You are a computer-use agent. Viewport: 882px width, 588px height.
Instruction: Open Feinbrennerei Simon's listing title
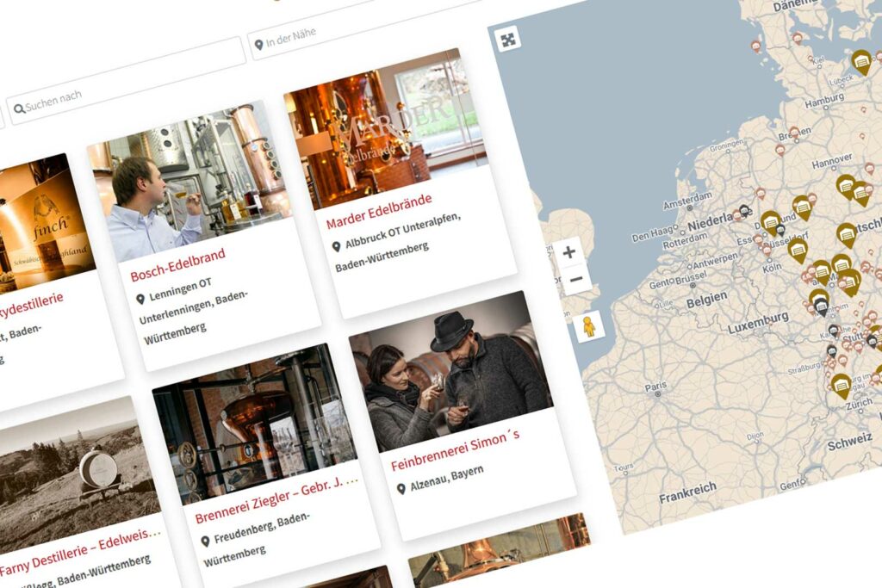(x=455, y=452)
